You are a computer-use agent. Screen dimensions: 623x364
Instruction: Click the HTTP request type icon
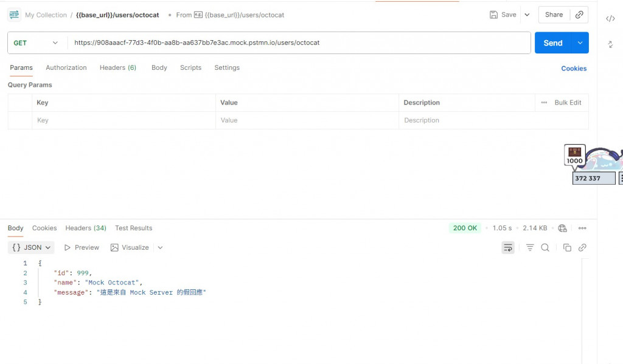tap(15, 15)
